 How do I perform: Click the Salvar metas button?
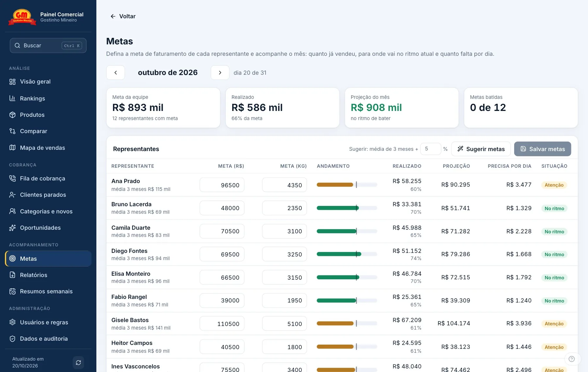[x=543, y=149]
